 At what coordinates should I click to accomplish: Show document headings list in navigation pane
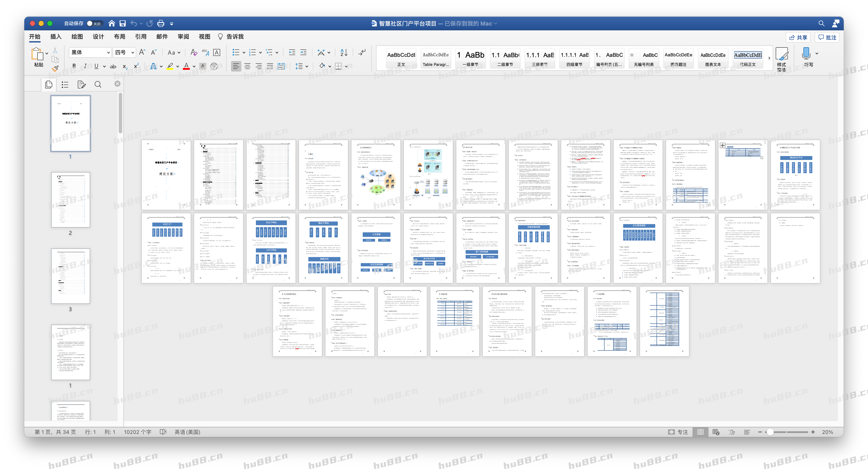click(65, 84)
